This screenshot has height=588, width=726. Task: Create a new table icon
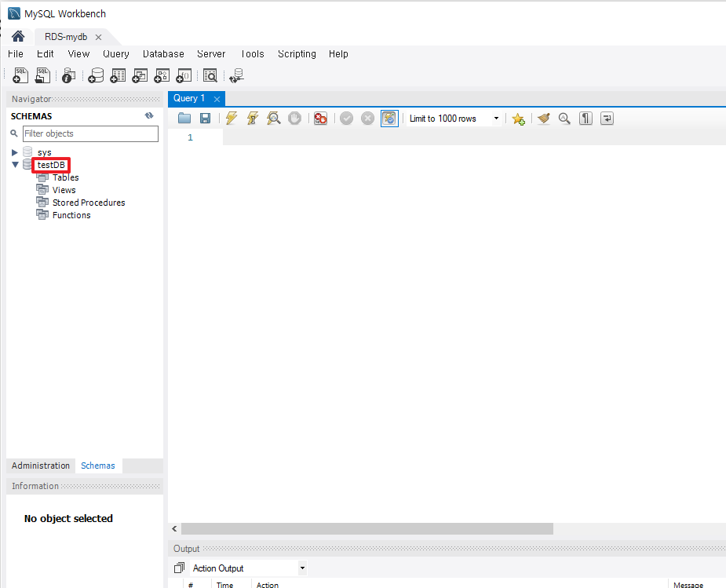tap(118, 75)
